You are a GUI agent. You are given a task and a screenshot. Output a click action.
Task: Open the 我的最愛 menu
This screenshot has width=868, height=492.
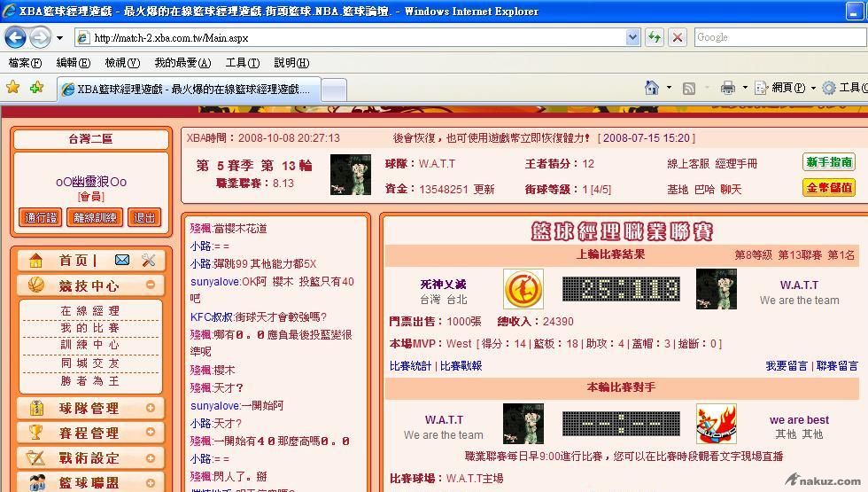182,63
